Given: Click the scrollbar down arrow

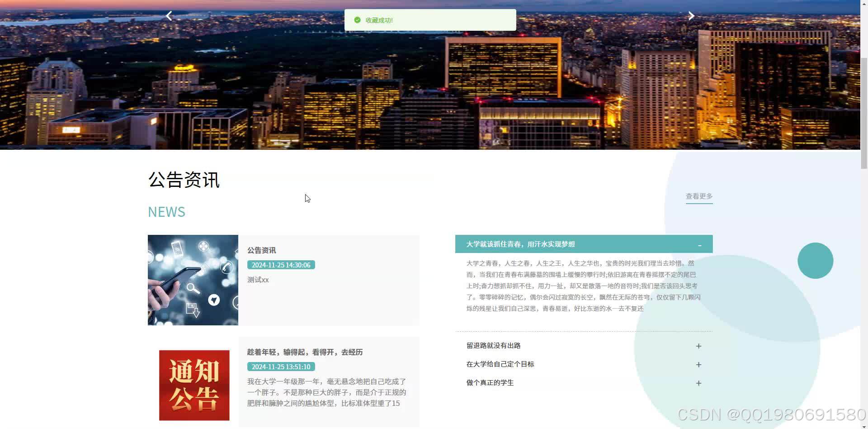Looking at the screenshot, I should tap(864, 426).
